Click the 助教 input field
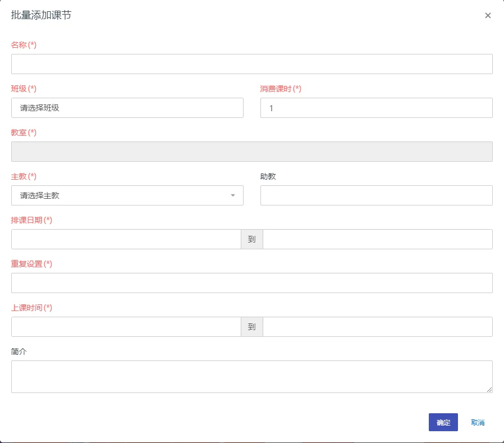Screen dimensions: 504x443 (377, 195)
